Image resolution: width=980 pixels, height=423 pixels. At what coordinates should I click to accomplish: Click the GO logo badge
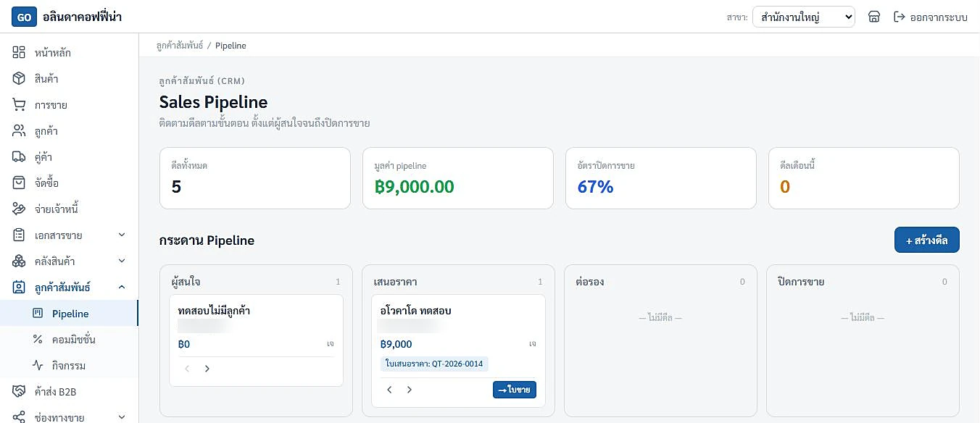(24, 17)
